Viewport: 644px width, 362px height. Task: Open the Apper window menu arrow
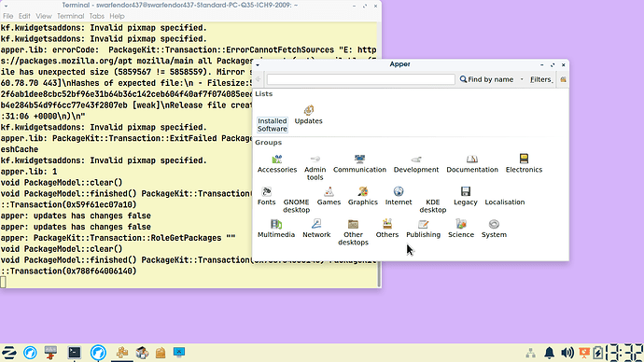coord(258,65)
